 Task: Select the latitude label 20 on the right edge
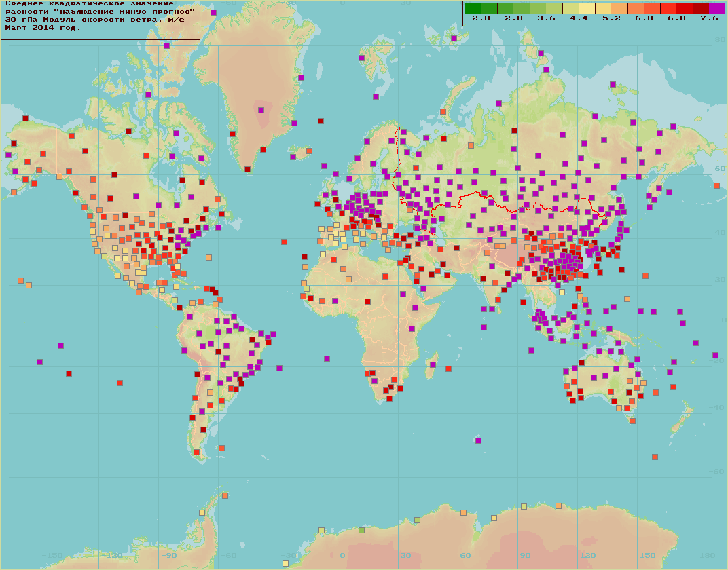coord(721,279)
